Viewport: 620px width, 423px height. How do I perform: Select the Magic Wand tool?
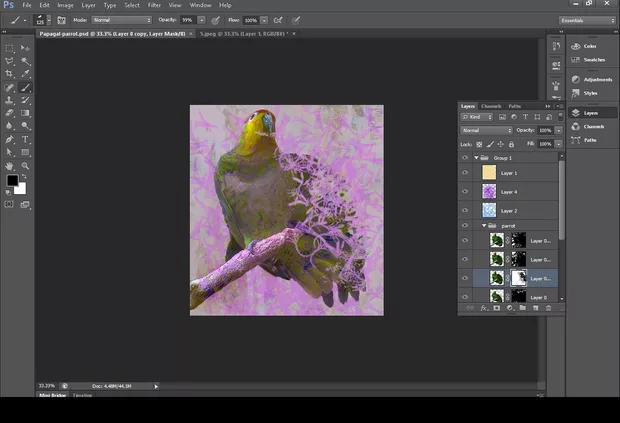coord(25,61)
